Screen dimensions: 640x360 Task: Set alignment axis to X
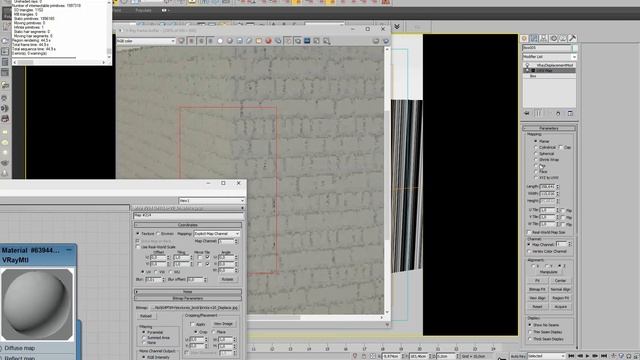532,266
